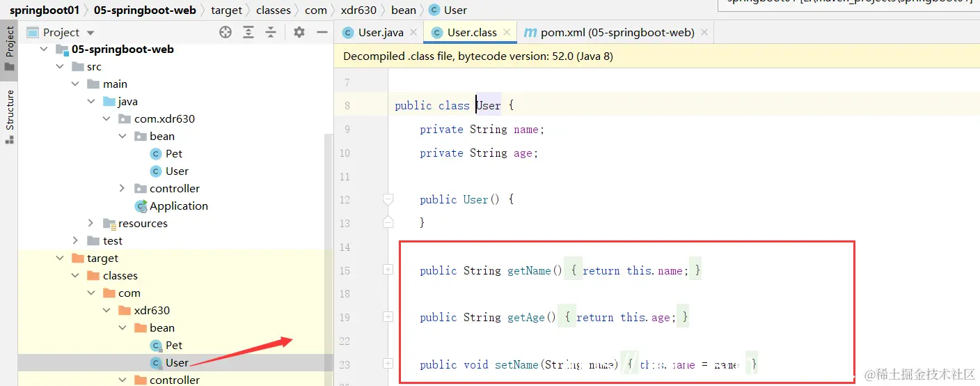Collapse the classes folder chevron
This screenshot has width=980, height=386.
(x=75, y=276)
